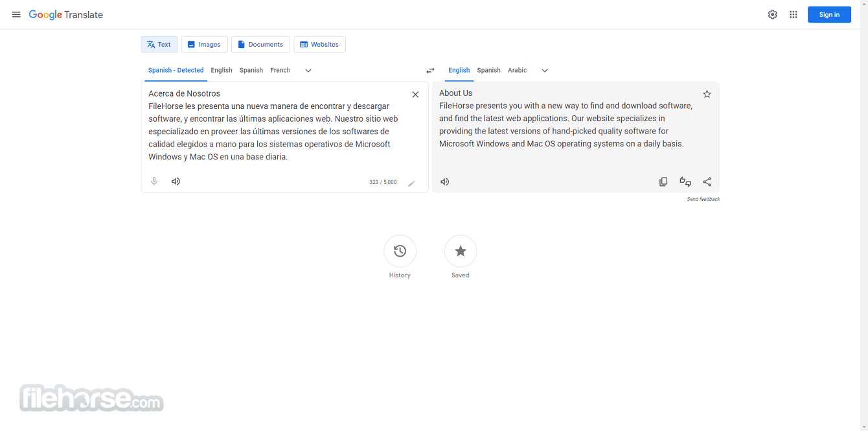Click the Sign in button
Viewport: 868px width, 431px height.
(829, 15)
